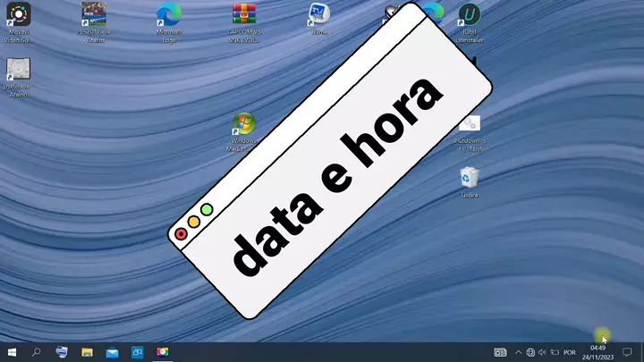
Task: Switch the POR input language indicator
Action: point(569,352)
